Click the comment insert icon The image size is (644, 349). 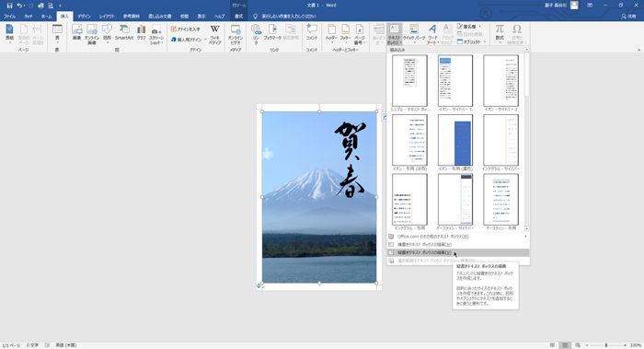(312, 33)
